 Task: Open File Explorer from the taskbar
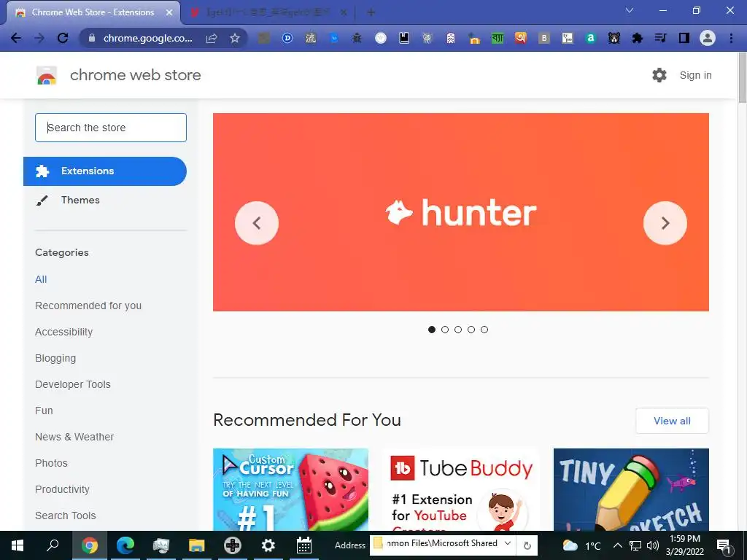click(x=196, y=545)
